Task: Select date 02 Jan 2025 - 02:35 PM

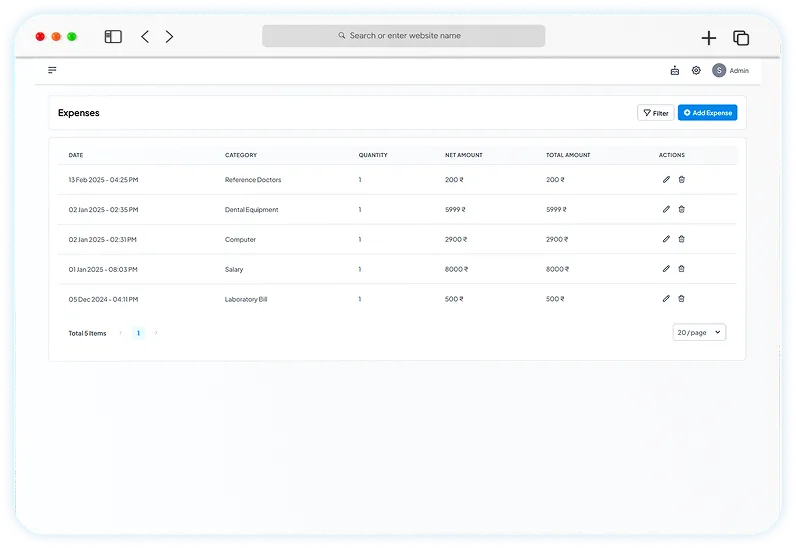Action: pyautogui.click(x=103, y=210)
